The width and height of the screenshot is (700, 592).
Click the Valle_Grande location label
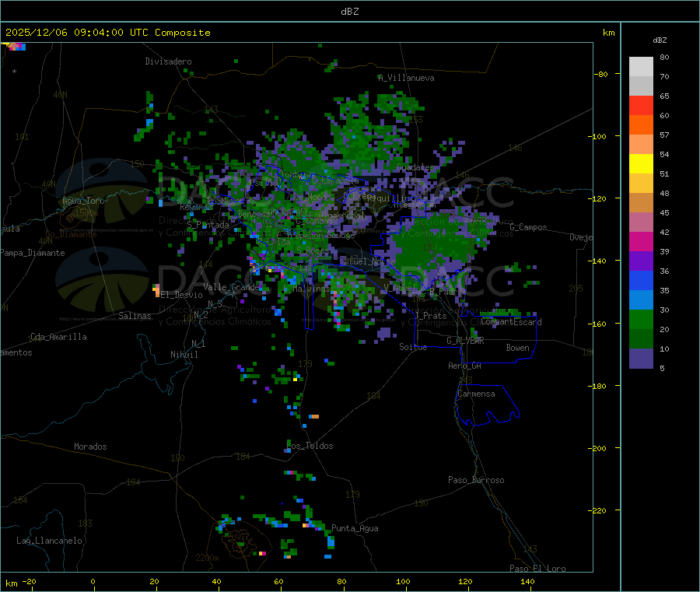[232, 287]
